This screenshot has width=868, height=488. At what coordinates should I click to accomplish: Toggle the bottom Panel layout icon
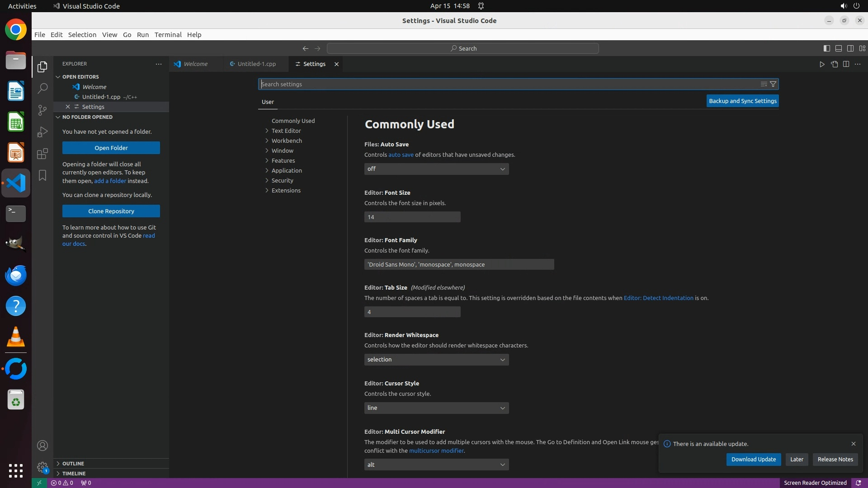pyautogui.click(x=838, y=48)
